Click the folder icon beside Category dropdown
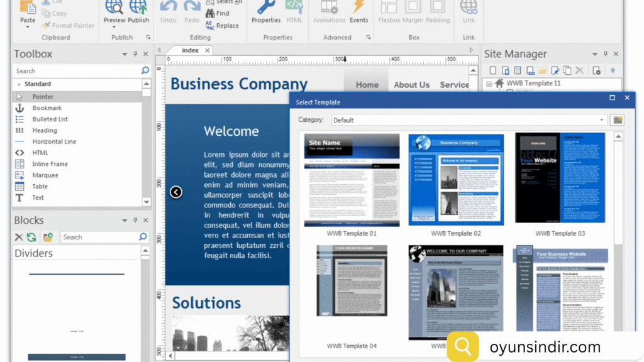Screen dimensions: 644x362 point(617,119)
